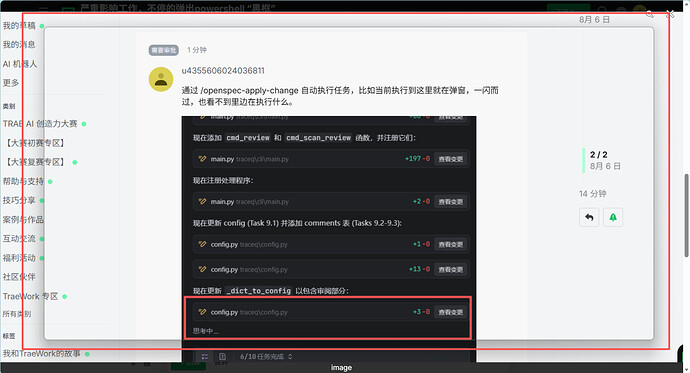Open 我的消息 in the sidebar
This screenshot has height=373, width=690.
[19, 44]
